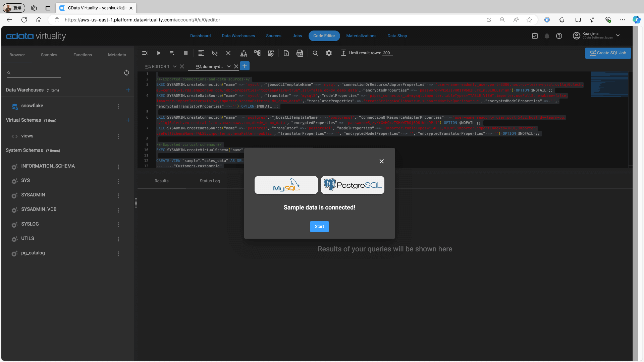This screenshot has height=362, width=644.
Task: Export results with the CSV icon
Action: pyautogui.click(x=300, y=53)
